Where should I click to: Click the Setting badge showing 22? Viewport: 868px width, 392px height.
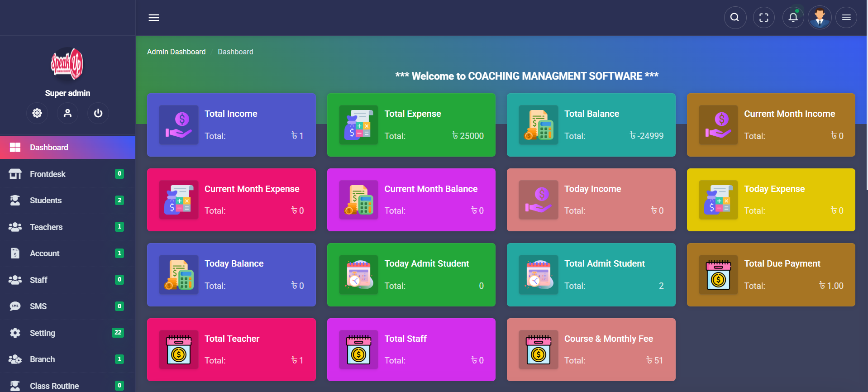(x=118, y=333)
